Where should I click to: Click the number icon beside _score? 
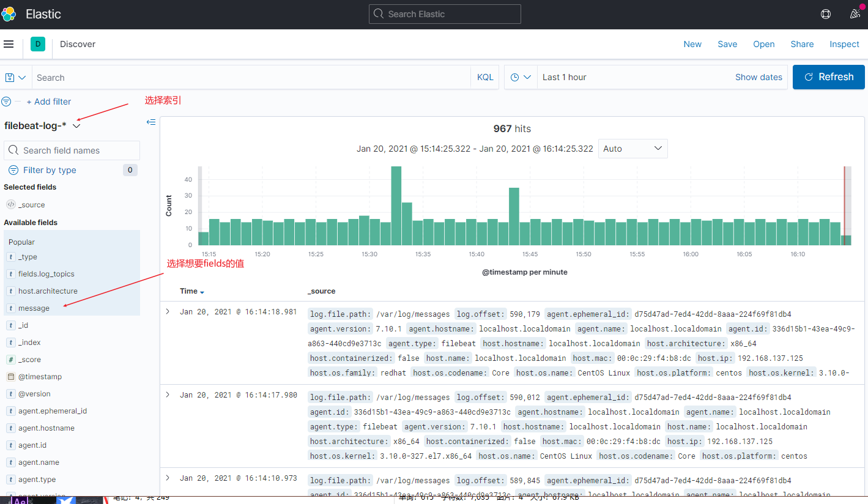tap(11, 360)
